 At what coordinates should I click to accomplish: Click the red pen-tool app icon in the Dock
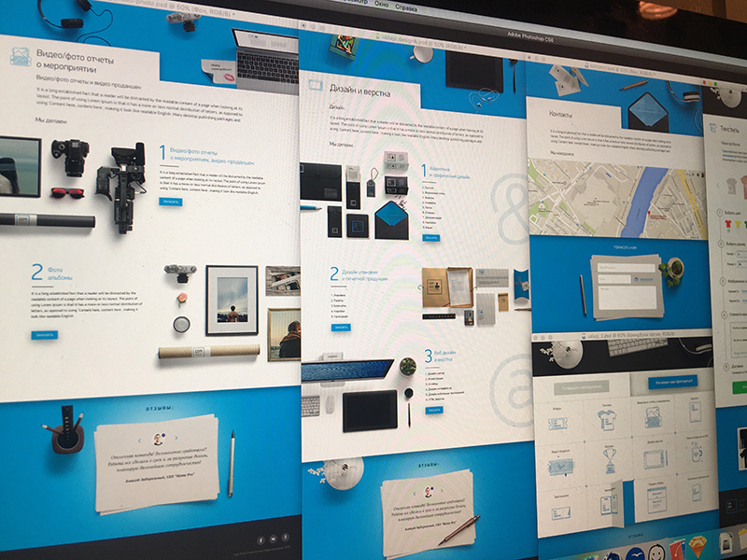click(x=674, y=553)
